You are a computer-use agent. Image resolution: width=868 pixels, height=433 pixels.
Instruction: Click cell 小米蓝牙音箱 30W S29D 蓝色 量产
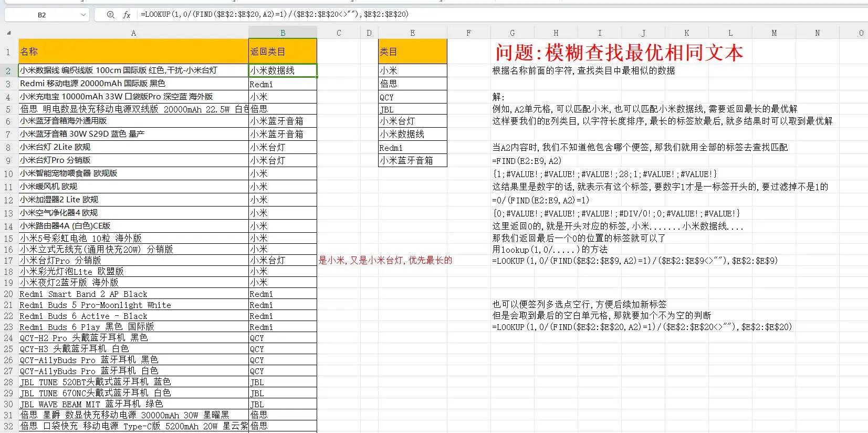coord(133,134)
